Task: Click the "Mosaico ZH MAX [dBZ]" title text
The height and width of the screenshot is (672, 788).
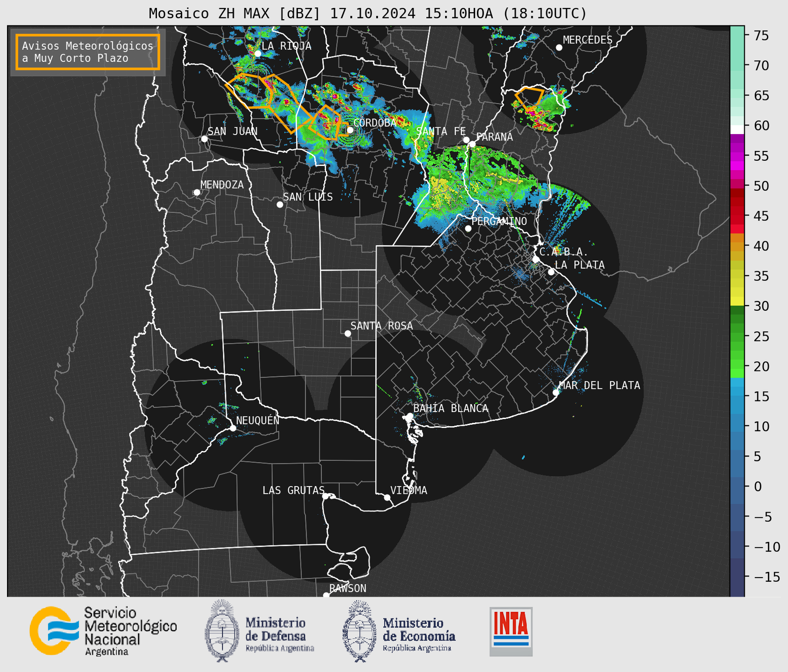Action: tap(235, 14)
